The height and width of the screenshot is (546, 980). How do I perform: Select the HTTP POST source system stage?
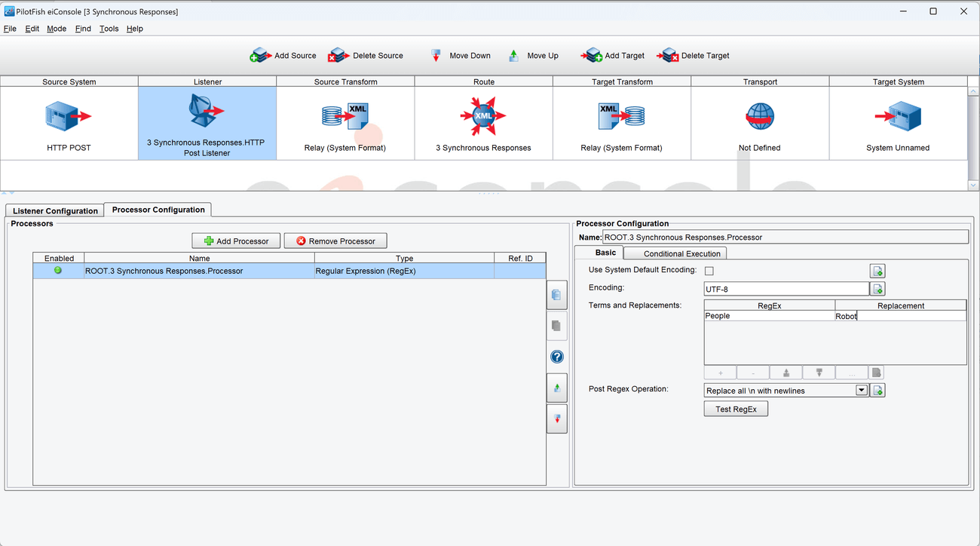click(x=69, y=124)
